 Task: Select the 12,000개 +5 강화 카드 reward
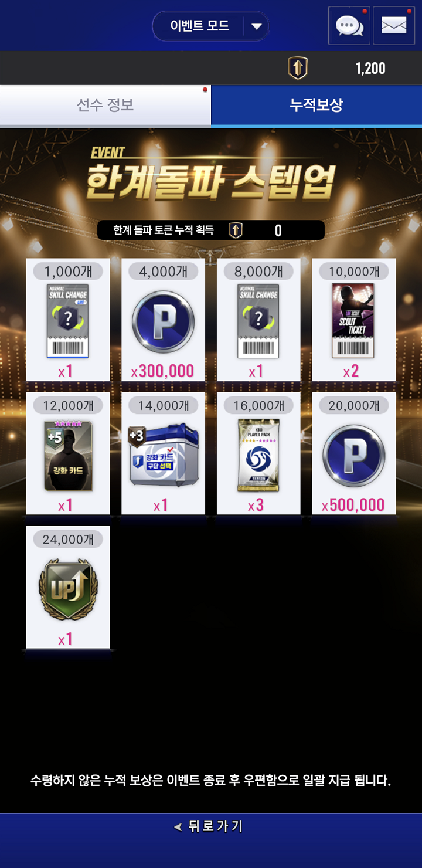68,453
